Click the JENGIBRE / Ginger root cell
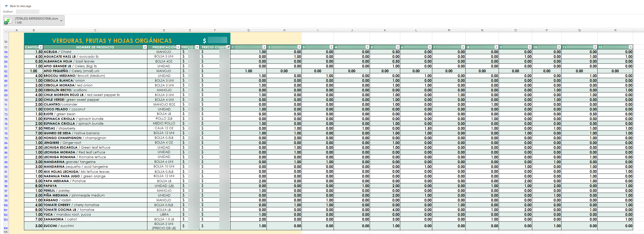The width and height of the screenshot is (644, 234). (95, 143)
